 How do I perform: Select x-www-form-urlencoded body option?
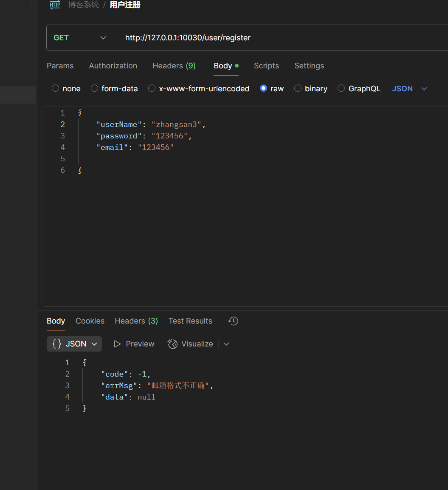tap(199, 89)
